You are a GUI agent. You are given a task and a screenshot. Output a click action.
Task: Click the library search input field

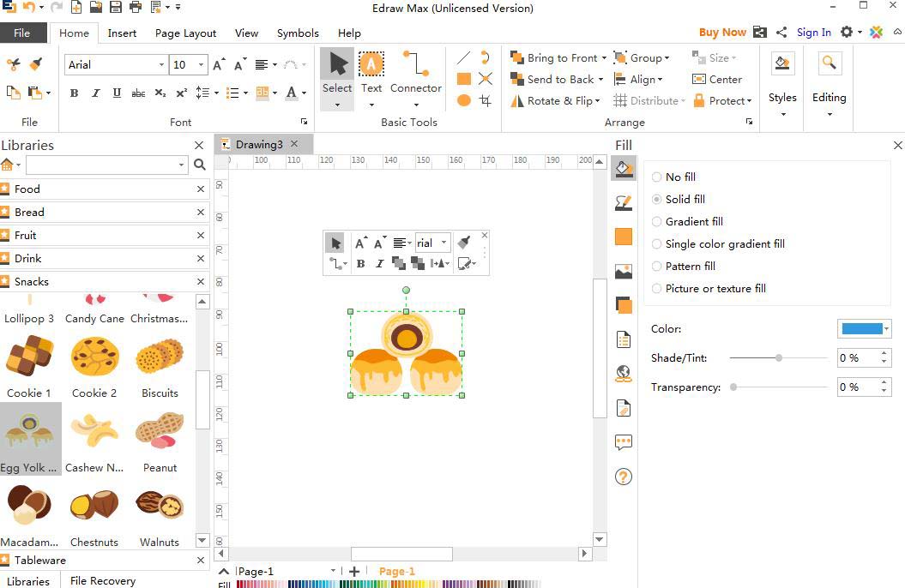pos(106,165)
